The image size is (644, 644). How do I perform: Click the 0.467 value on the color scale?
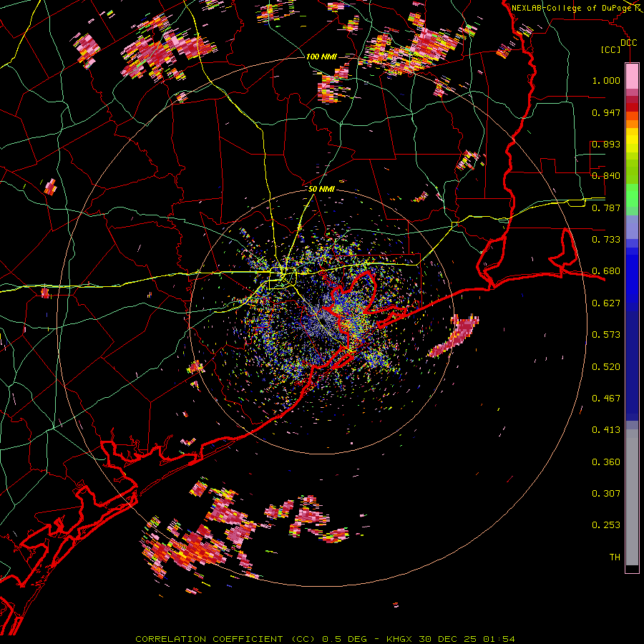[x=606, y=399]
